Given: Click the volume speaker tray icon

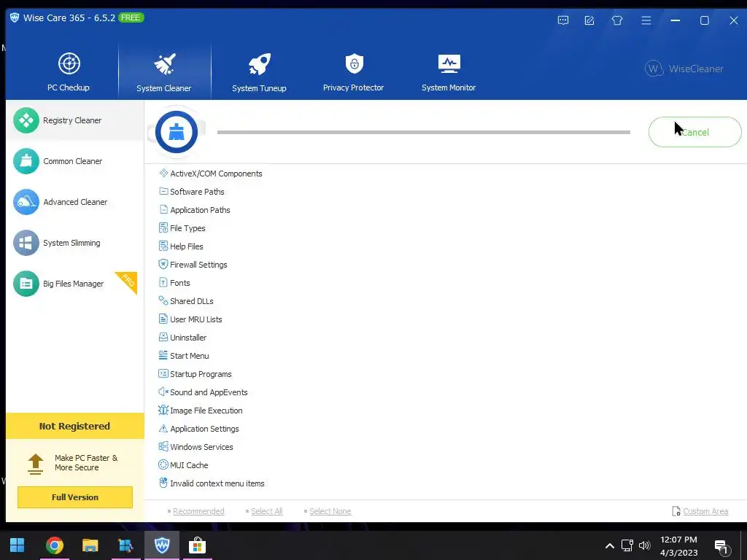Looking at the screenshot, I should 645,545.
